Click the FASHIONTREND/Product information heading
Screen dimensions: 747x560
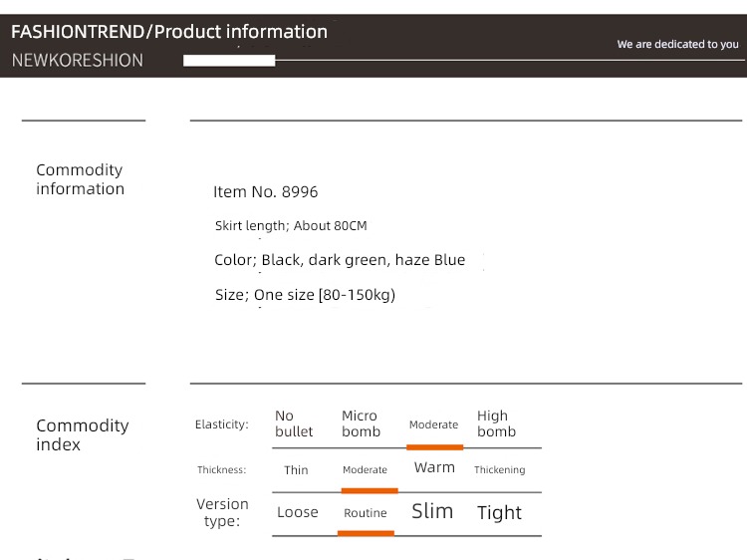[169, 32]
